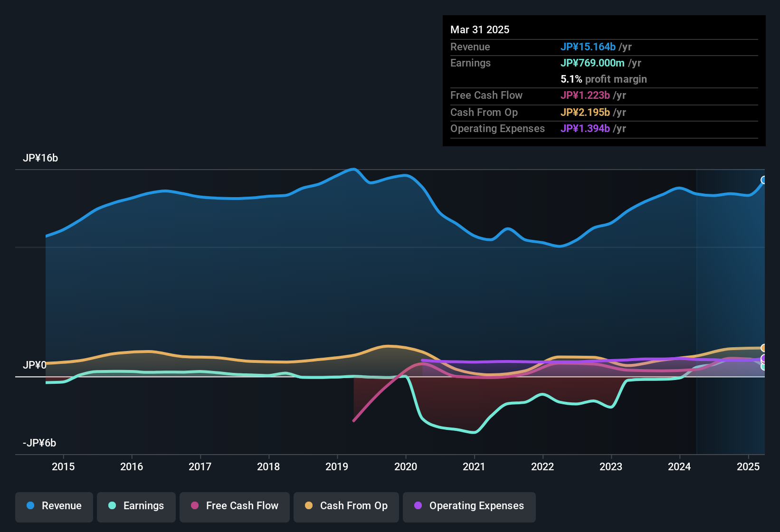Click the 2023 x-axis label
Viewport: 780px width, 532px height.
click(611, 466)
